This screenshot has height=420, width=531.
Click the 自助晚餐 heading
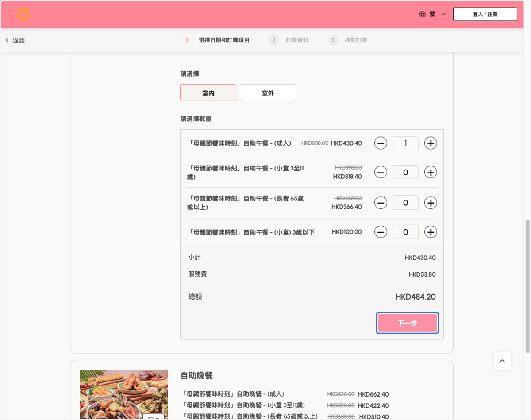pos(196,376)
